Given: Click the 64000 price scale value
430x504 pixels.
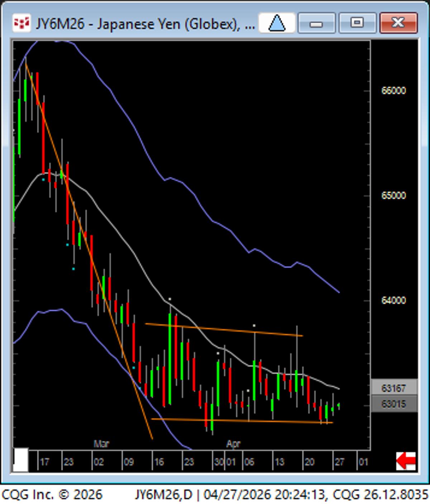Looking at the screenshot, I should tap(393, 300).
